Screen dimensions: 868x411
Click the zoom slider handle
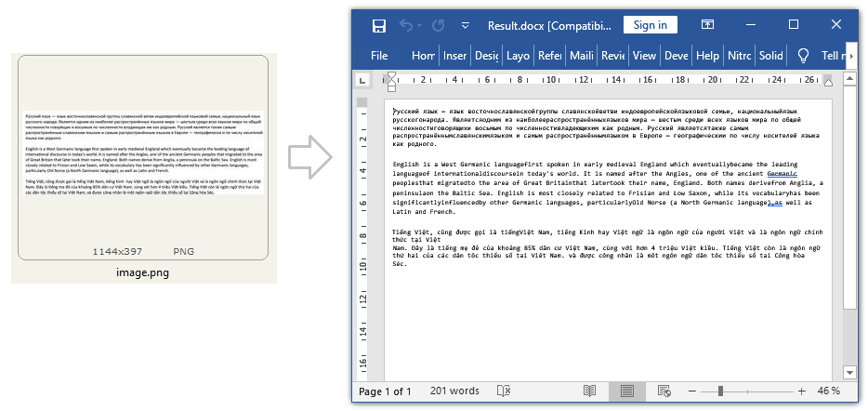point(720,391)
